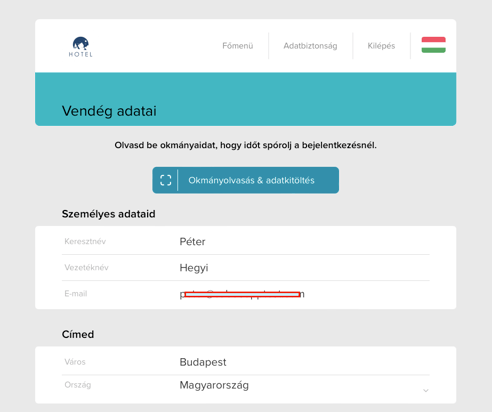Edit the Keresztnév field containing Péter
Image resolution: width=492 pixels, height=412 pixels.
click(x=246, y=242)
